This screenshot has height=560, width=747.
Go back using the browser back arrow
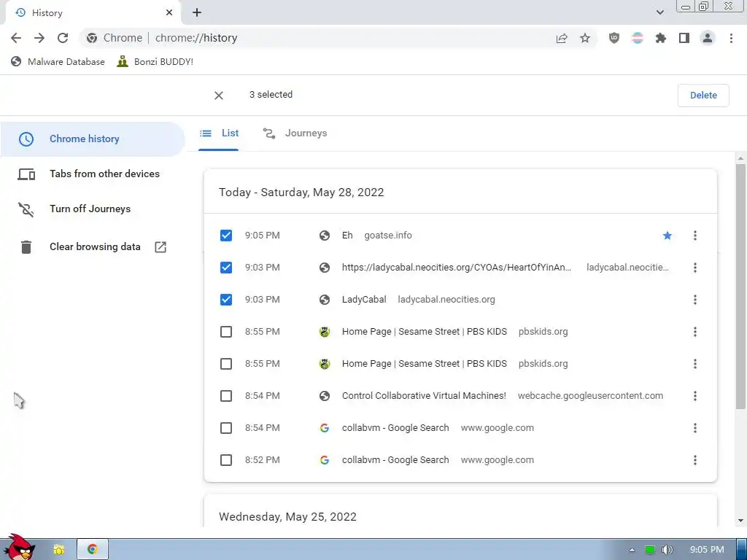point(16,38)
